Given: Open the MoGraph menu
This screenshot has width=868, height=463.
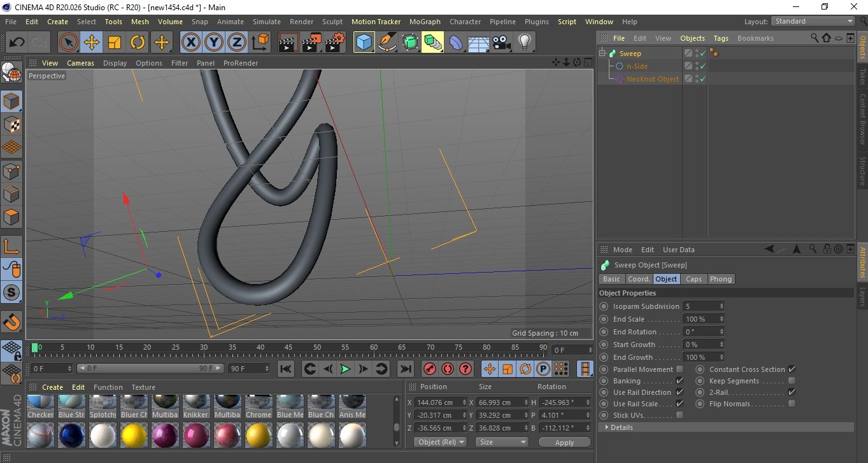Looking at the screenshot, I should [x=424, y=22].
